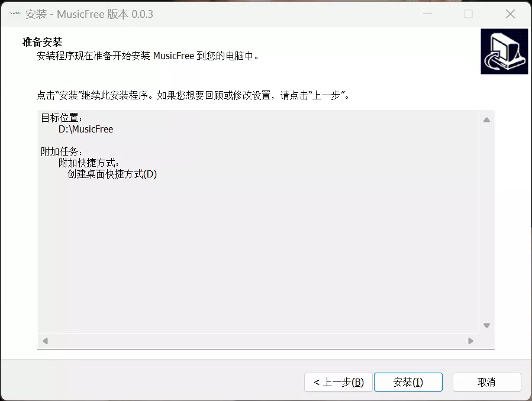This screenshot has width=532, height=401.
Task: Click the maximize icon on the title bar
Action: point(467,14)
